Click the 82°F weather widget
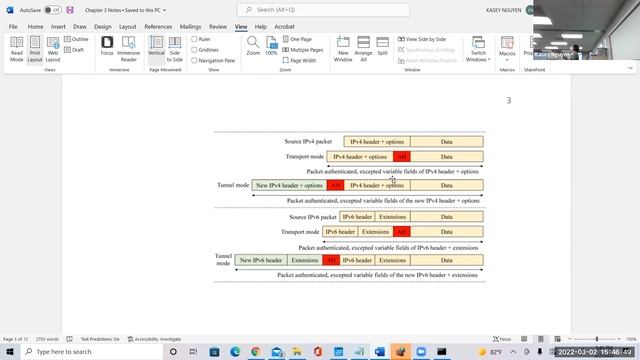The height and width of the screenshot is (360, 640). click(x=490, y=351)
